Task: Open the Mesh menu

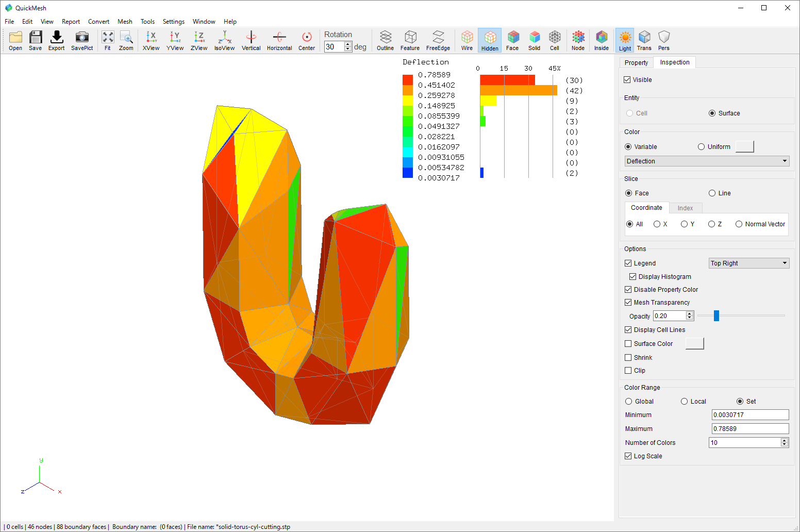Action: [125, 22]
